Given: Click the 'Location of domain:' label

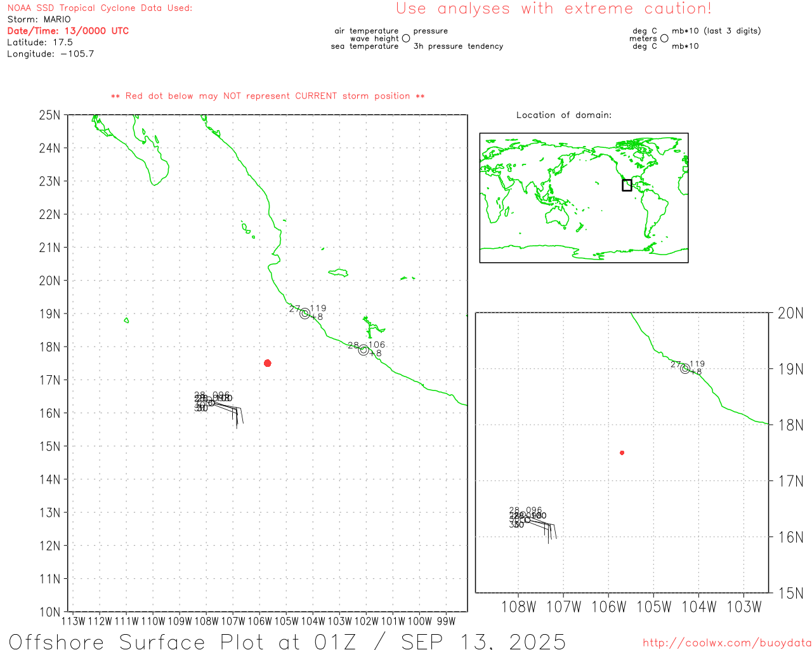Looking at the screenshot, I should pyautogui.click(x=564, y=115).
